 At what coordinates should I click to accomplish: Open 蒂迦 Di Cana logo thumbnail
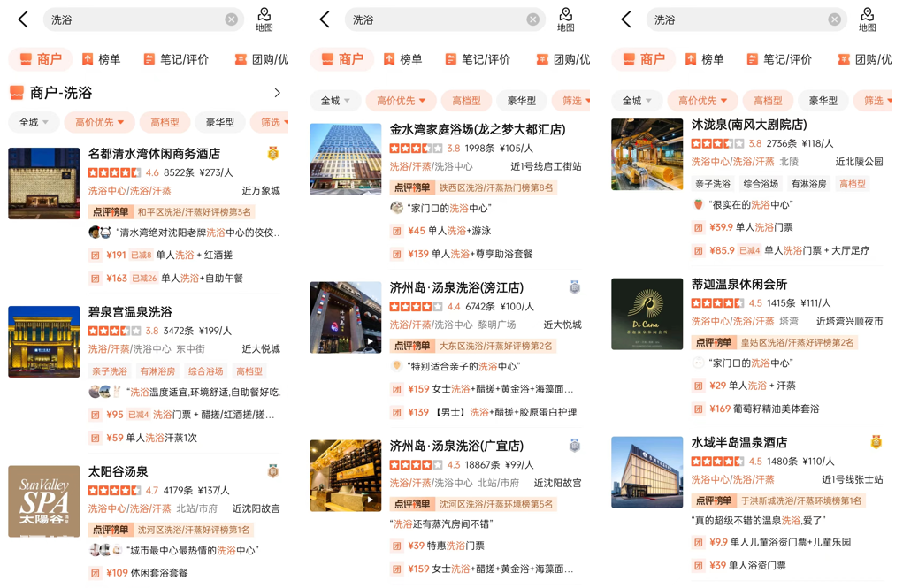click(647, 314)
